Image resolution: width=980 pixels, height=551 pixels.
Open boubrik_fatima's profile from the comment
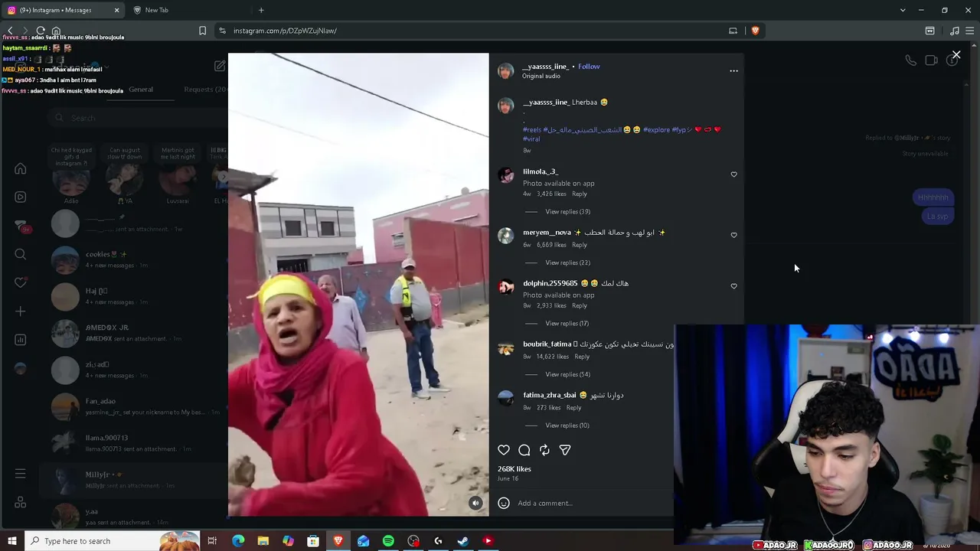pos(547,344)
